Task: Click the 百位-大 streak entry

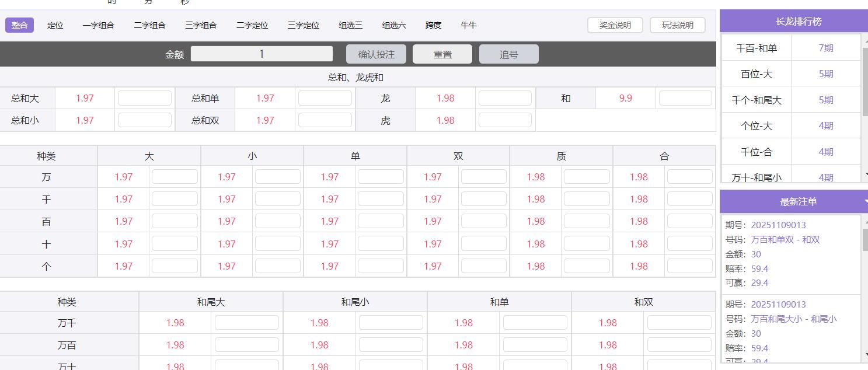Action: (x=791, y=73)
